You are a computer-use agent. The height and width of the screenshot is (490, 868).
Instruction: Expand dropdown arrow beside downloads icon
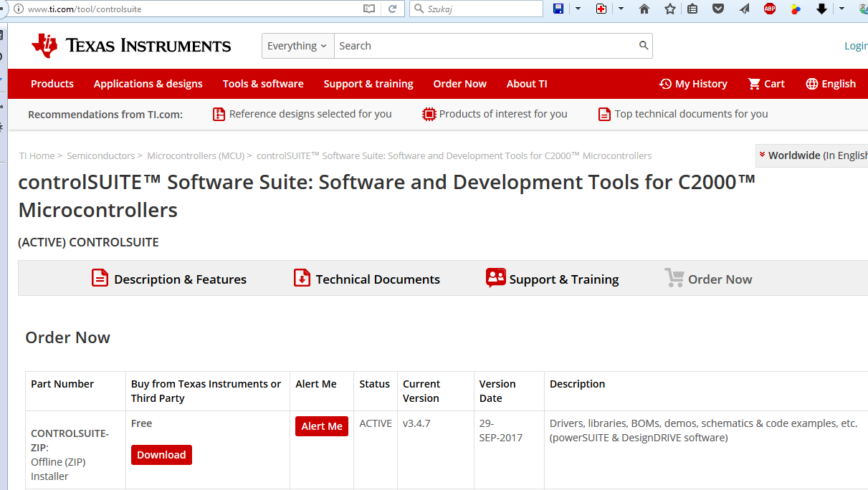[x=841, y=9]
